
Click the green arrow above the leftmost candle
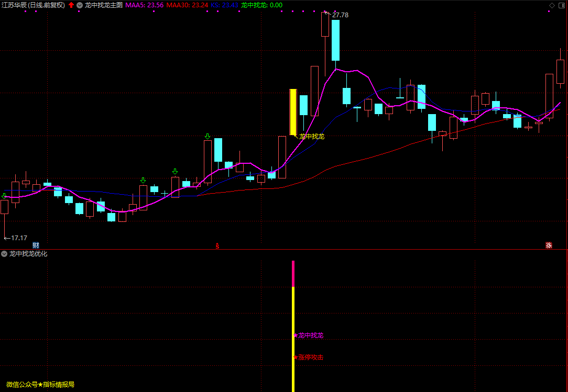4,196
